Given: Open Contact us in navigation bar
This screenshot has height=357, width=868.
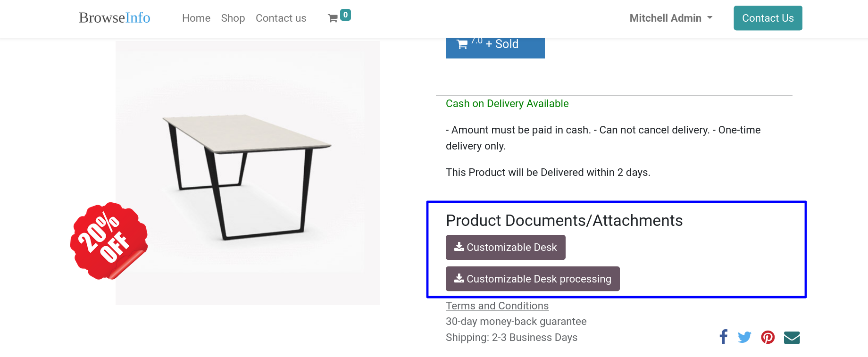Looking at the screenshot, I should [x=281, y=18].
